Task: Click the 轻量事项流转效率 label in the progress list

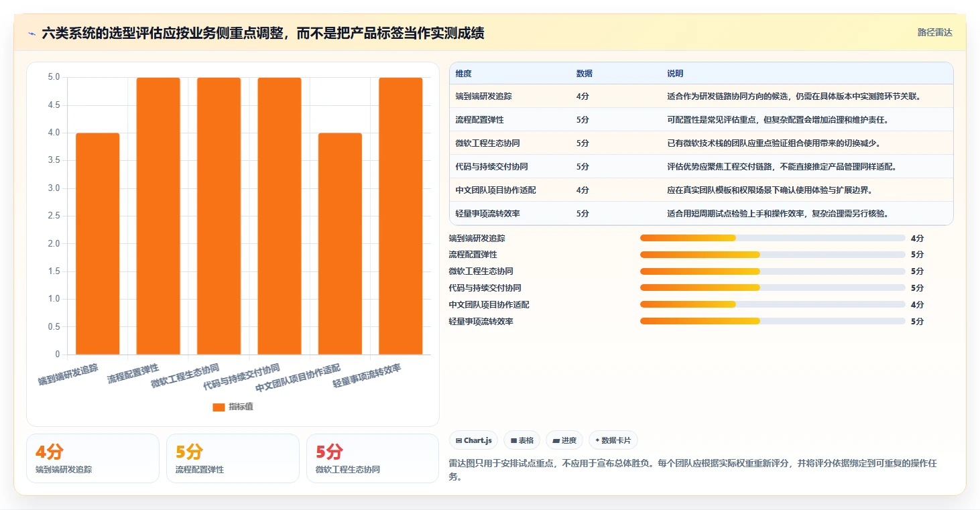Action: pos(481,321)
